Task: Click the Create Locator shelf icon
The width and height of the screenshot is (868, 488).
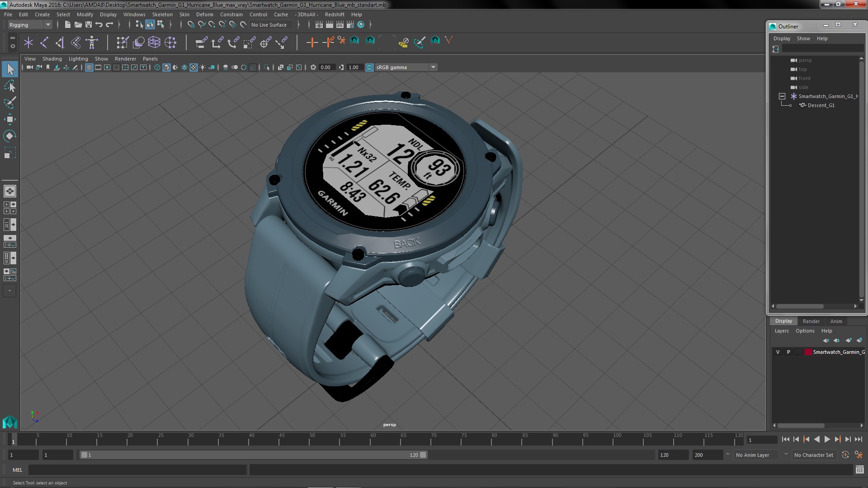Action: pyautogui.click(x=28, y=42)
